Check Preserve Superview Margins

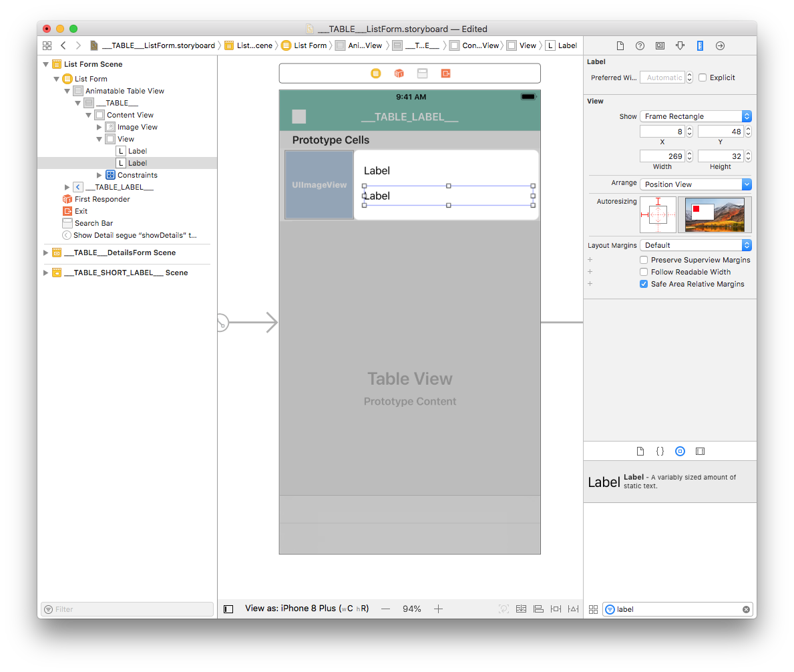pyautogui.click(x=644, y=260)
